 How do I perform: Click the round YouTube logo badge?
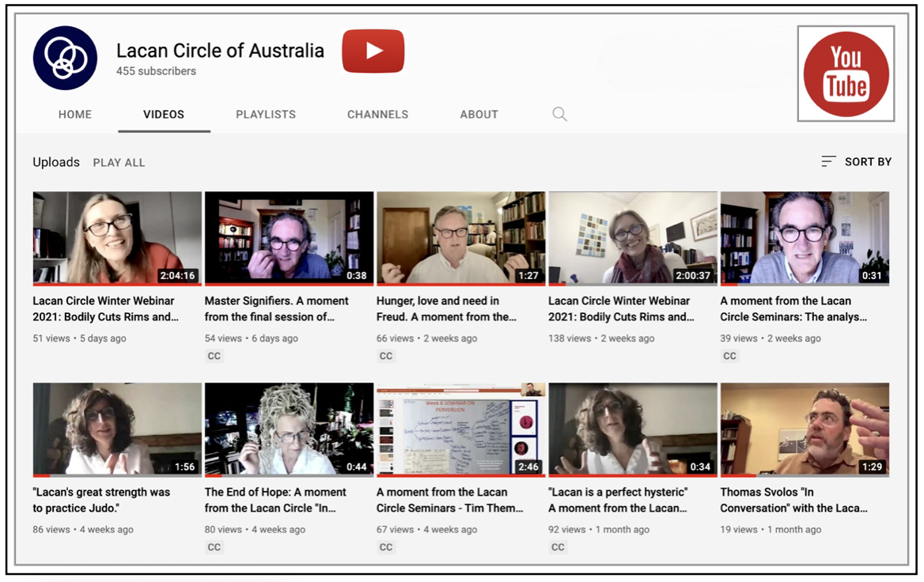846,74
